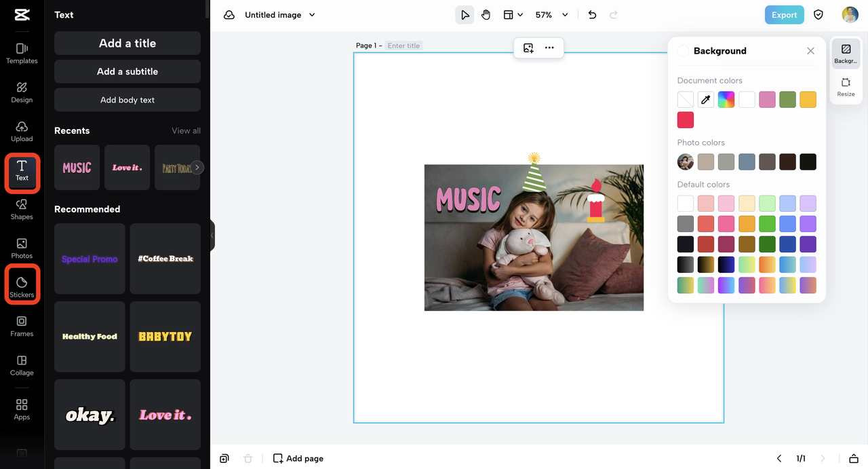Choose the #Coffee Break text template
The image size is (868, 469).
(165, 259)
